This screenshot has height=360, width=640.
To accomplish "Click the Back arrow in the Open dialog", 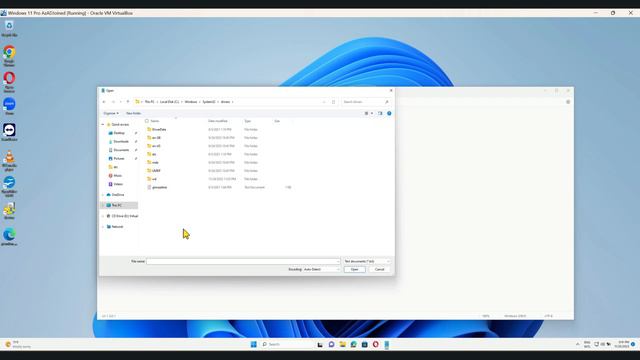I will 104,102.
